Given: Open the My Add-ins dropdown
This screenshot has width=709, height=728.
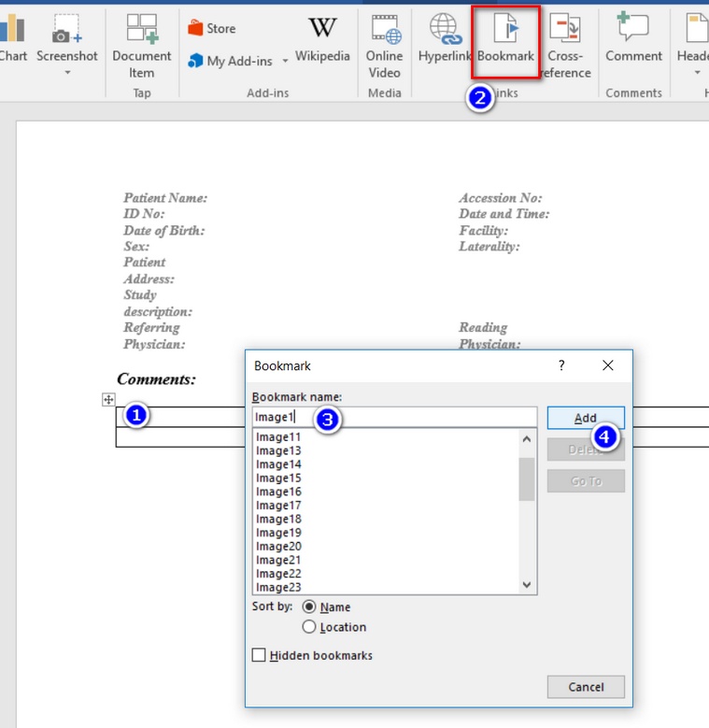Looking at the screenshot, I should 285,62.
